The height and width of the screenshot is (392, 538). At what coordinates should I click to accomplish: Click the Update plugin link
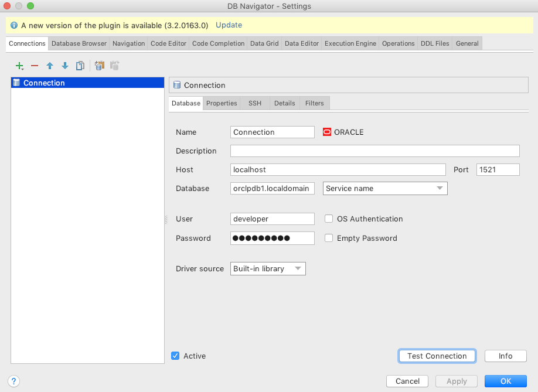click(x=229, y=25)
